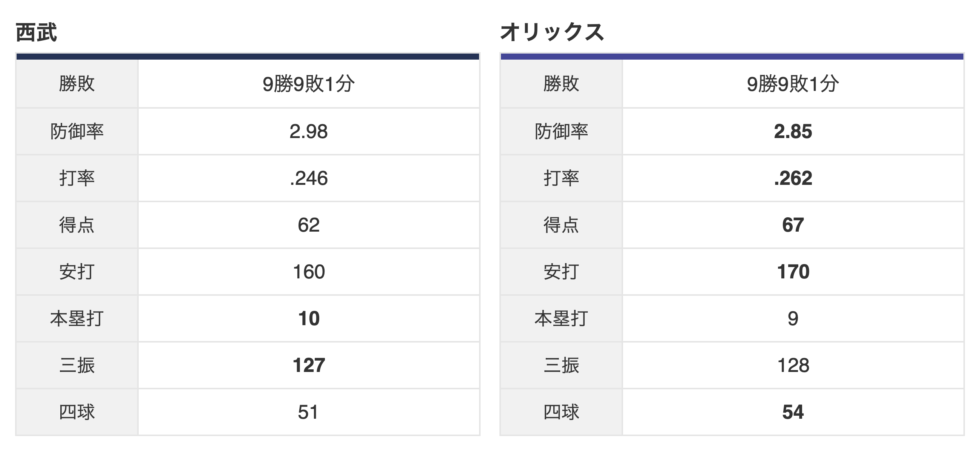Viewport: 980px width, 464px height.
Task: Click Orix's 本塁打 value 9
Action: point(793,319)
